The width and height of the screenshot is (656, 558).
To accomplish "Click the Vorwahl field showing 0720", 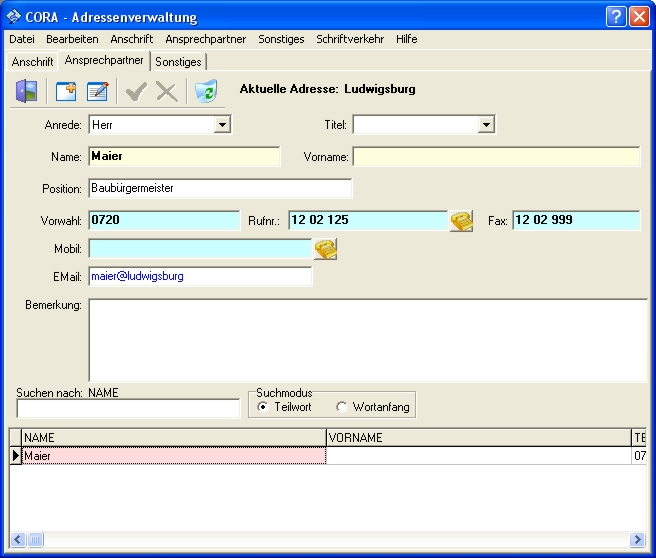I will click(164, 220).
